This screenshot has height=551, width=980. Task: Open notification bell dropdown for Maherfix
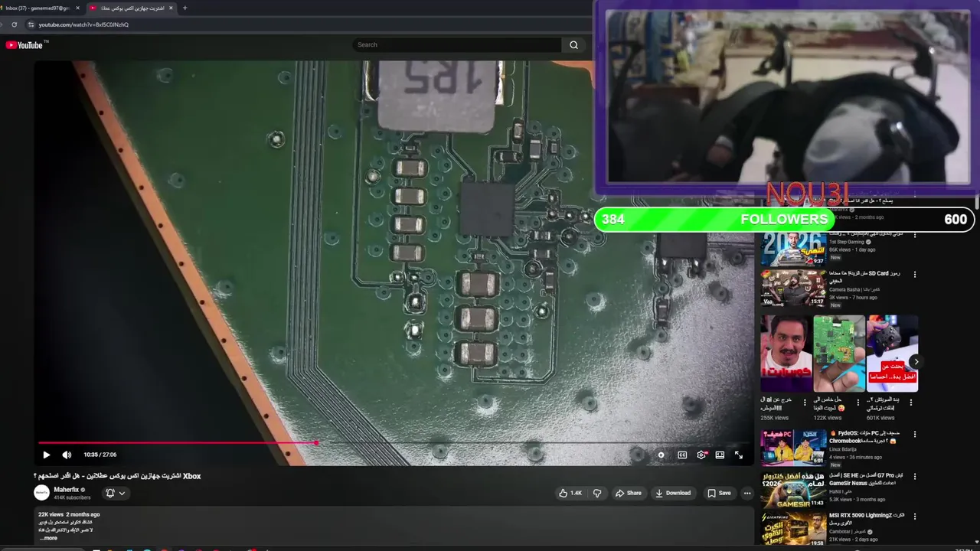[x=115, y=493]
